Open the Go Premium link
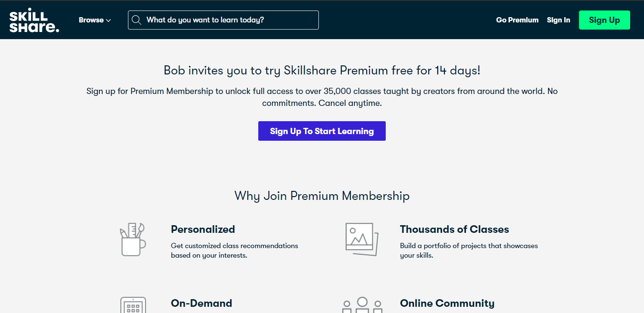 (517, 20)
